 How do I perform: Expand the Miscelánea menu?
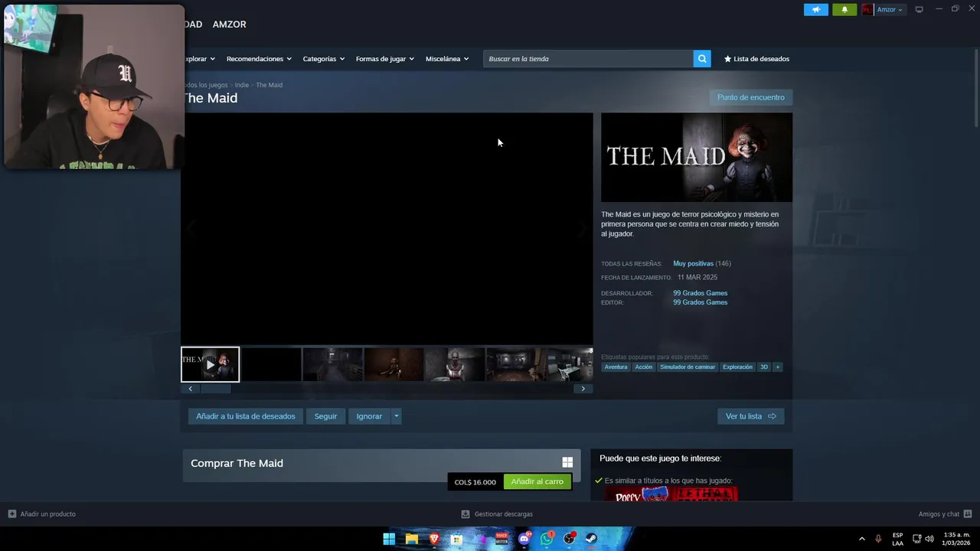coord(447,59)
